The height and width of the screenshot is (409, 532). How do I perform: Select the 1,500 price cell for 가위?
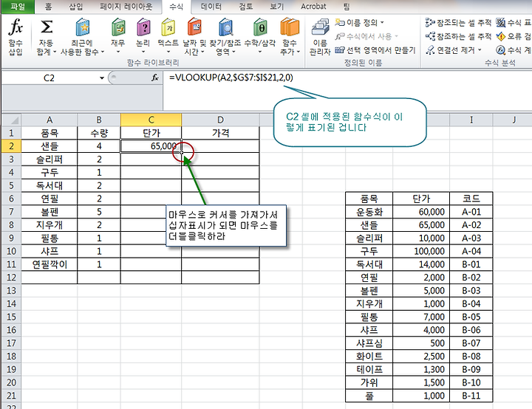coord(421,382)
